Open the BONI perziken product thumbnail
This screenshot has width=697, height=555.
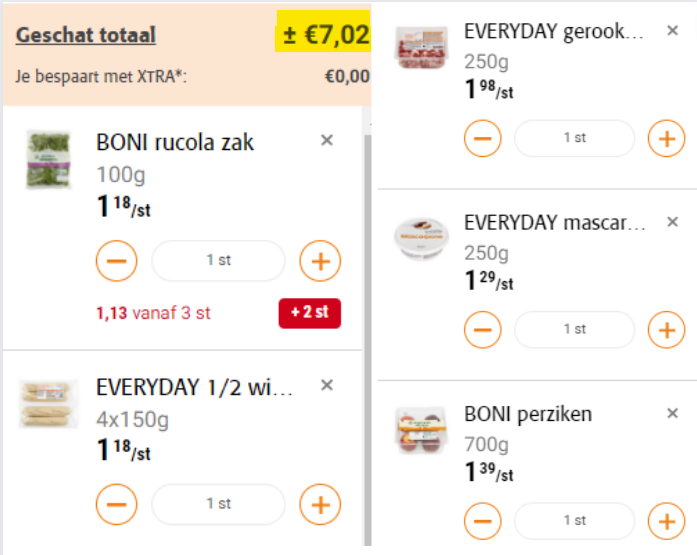click(421, 430)
